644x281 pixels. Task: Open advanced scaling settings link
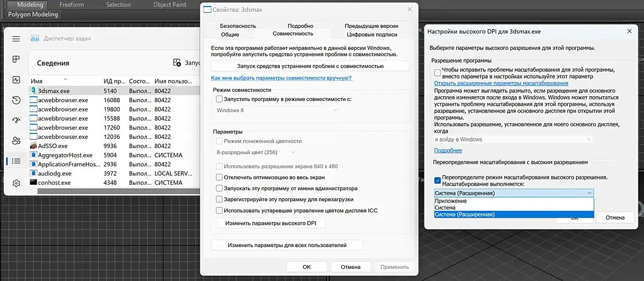pos(501,83)
